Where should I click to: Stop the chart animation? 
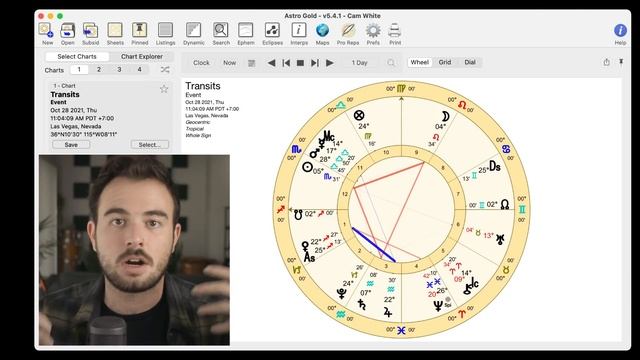click(x=300, y=63)
